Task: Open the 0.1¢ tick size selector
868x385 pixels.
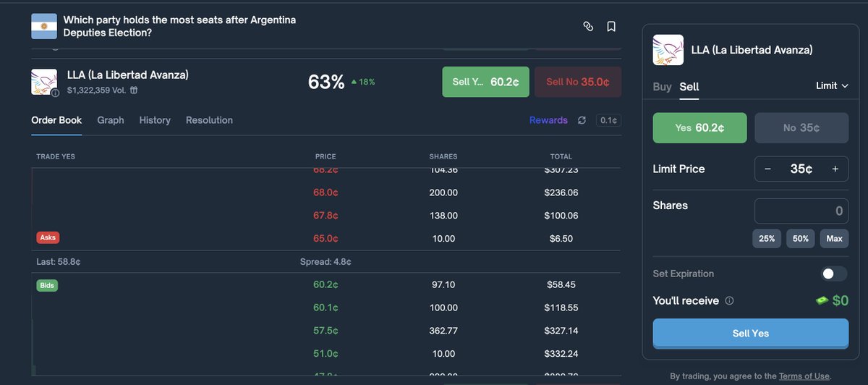Action: [608, 120]
